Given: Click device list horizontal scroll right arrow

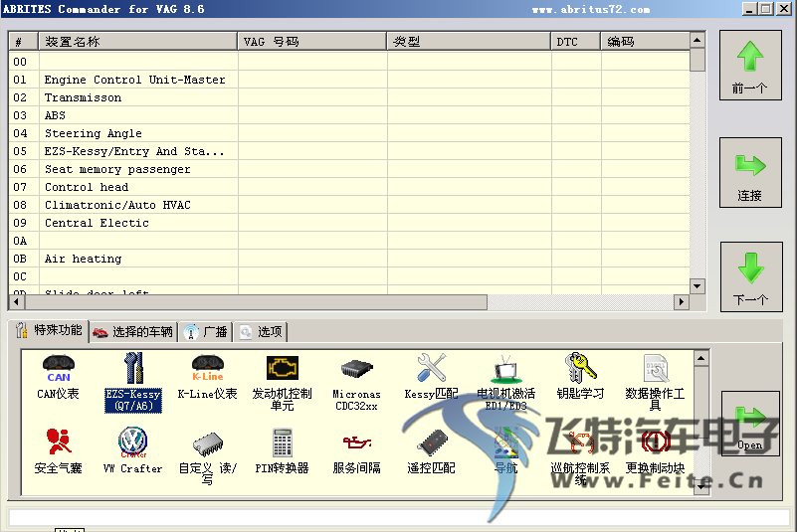Looking at the screenshot, I should coord(682,302).
